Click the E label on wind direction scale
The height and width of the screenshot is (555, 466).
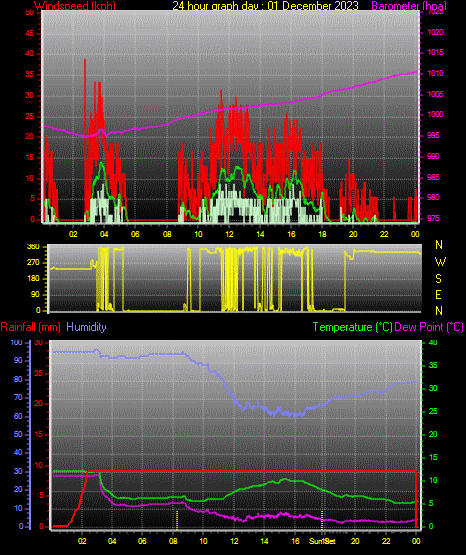coord(438,295)
